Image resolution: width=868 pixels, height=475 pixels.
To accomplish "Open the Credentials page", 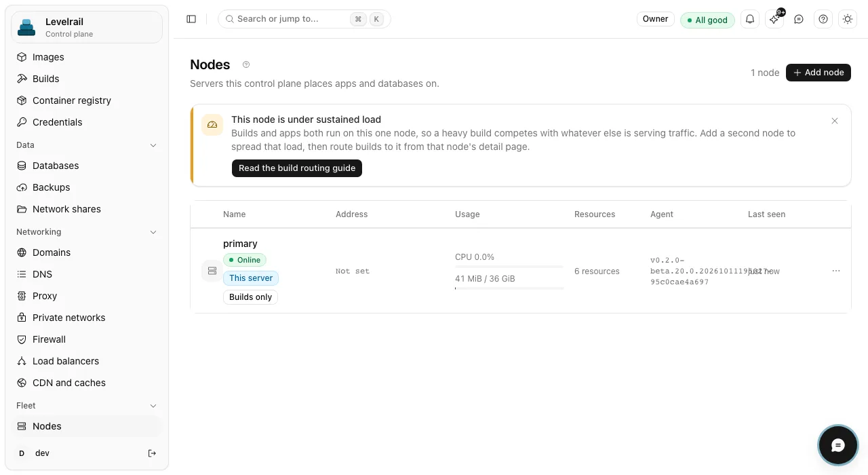I will pos(87,122).
